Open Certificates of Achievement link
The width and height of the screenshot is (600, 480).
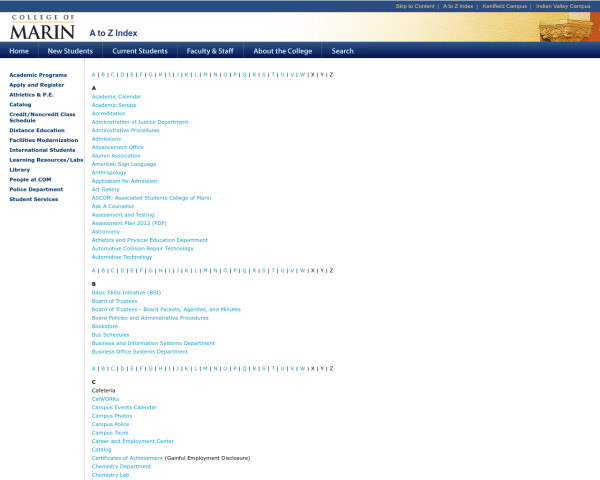[127, 458]
